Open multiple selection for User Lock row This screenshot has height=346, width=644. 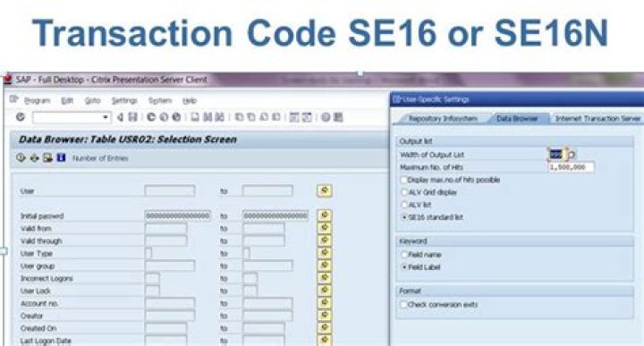(x=325, y=291)
